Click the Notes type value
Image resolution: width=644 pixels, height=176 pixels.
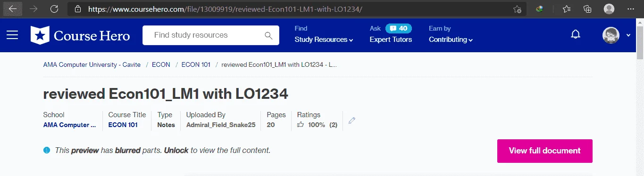[166, 125]
